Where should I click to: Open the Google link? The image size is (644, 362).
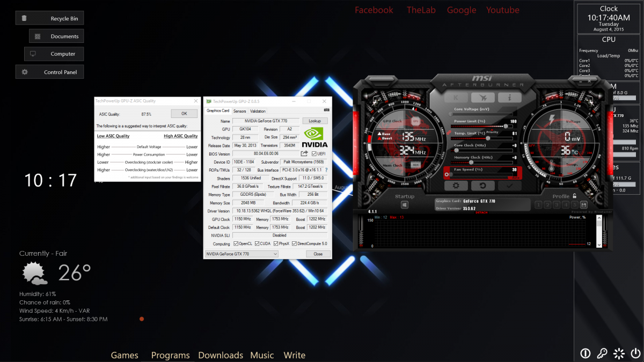point(462,10)
